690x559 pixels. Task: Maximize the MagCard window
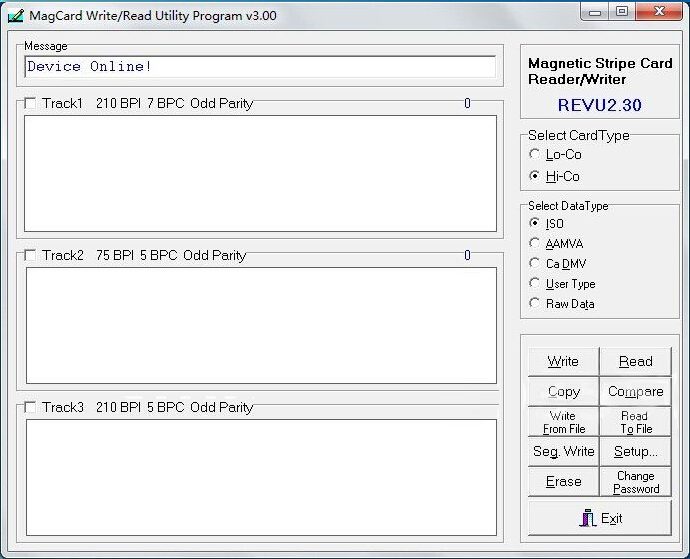click(x=622, y=12)
